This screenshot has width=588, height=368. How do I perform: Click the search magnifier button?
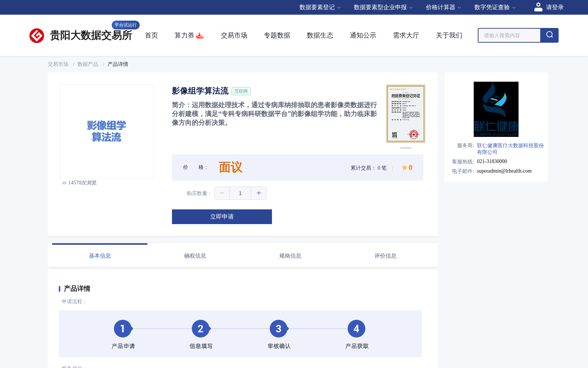click(549, 35)
